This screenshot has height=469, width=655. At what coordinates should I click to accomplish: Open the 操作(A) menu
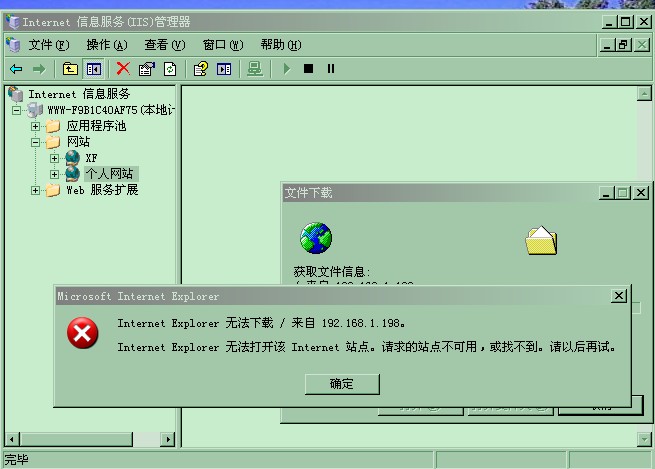tap(107, 45)
